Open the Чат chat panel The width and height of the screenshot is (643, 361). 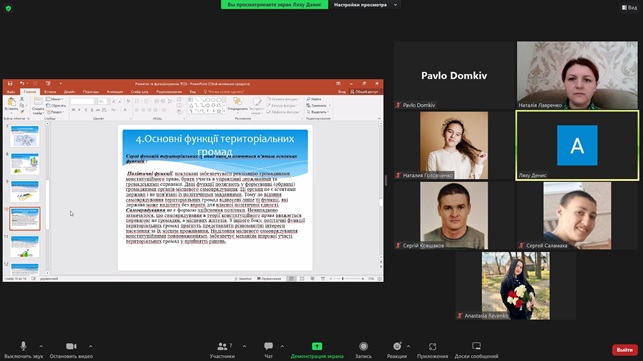point(269,350)
